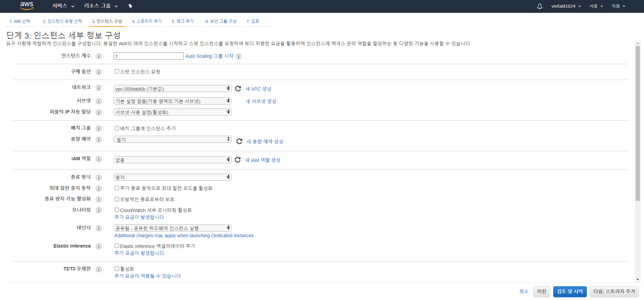Toggle T2/T3 무제한 활성화 checkbox
644x300 pixels.
pyautogui.click(x=117, y=268)
